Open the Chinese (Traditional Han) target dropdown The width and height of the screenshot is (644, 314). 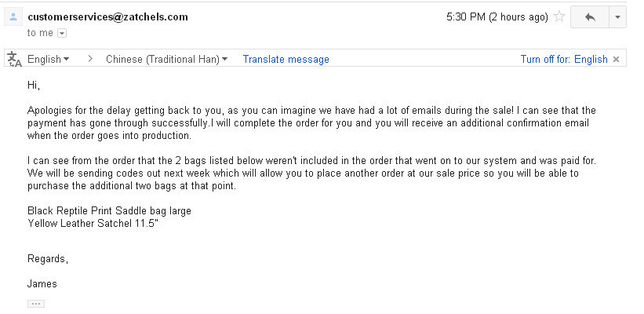166,59
